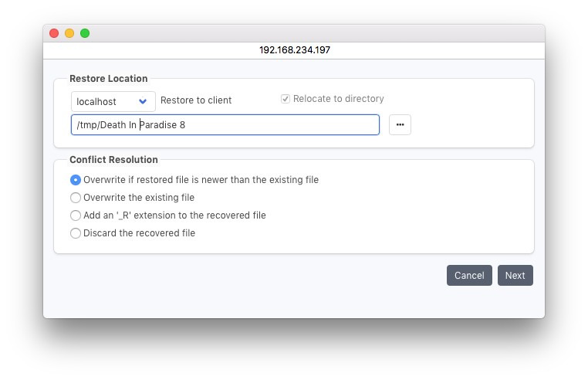Open the localhost client dropdown
588x380 pixels.
[x=113, y=101]
